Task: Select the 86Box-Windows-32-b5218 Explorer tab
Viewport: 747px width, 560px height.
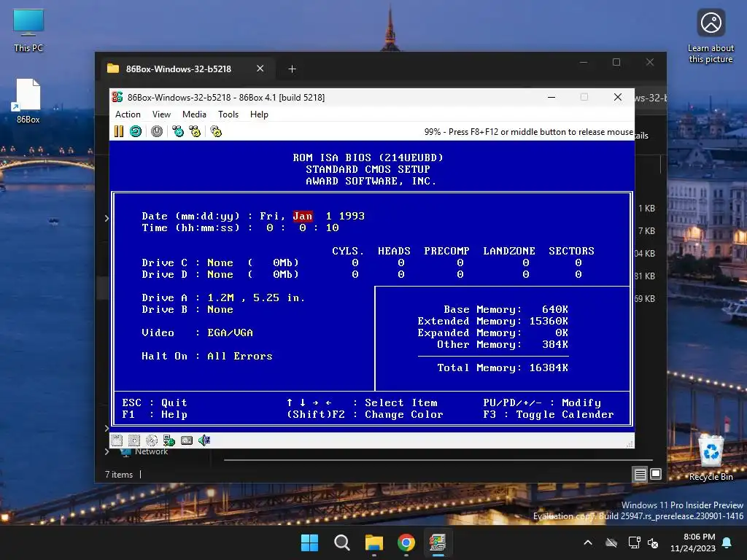Action: [179, 69]
